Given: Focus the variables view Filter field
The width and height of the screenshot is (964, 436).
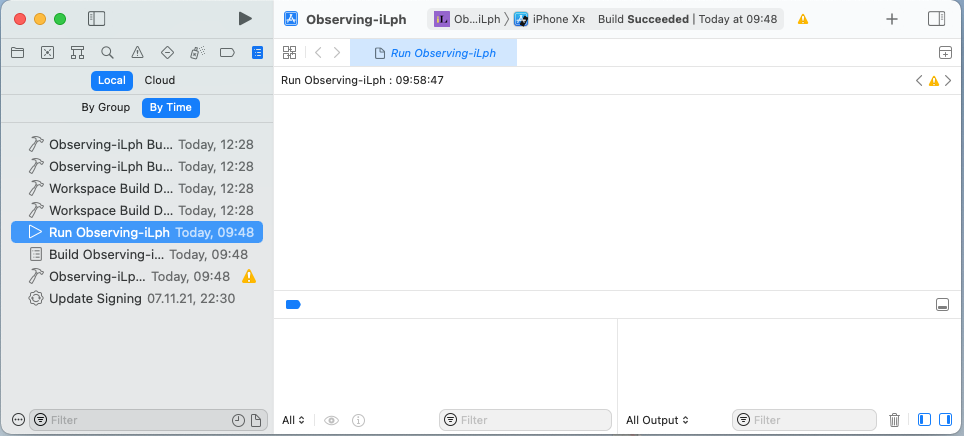Looking at the screenshot, I should coord(526,420).
